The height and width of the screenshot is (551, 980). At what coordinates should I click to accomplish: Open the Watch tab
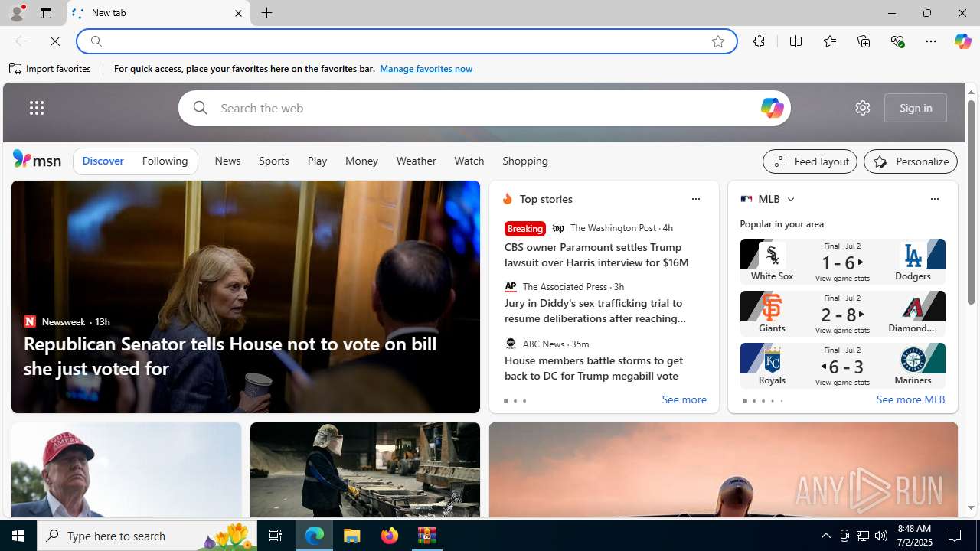[469, 161]
